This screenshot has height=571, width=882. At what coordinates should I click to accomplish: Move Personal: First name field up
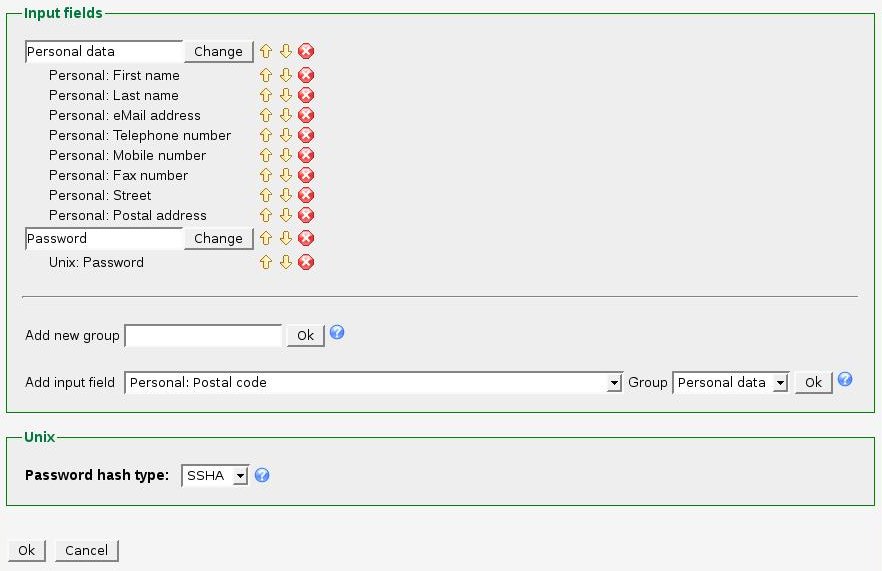click(266, 75)
